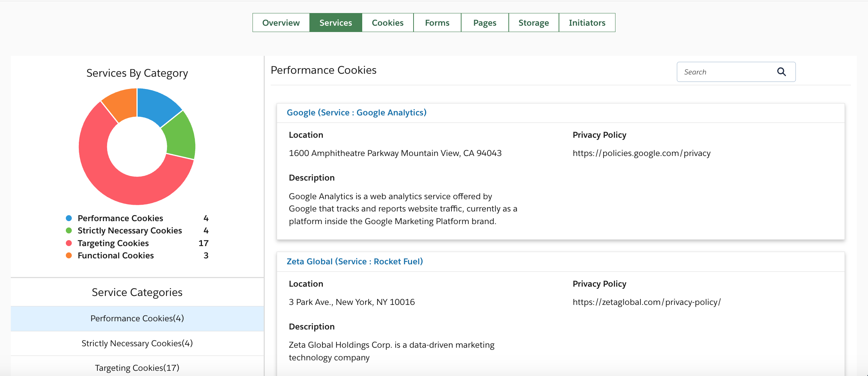Image resolution: width=868 pixels, height=376 pixels.
Task: Open the Forms tab
Action: (x=437, y=23)
